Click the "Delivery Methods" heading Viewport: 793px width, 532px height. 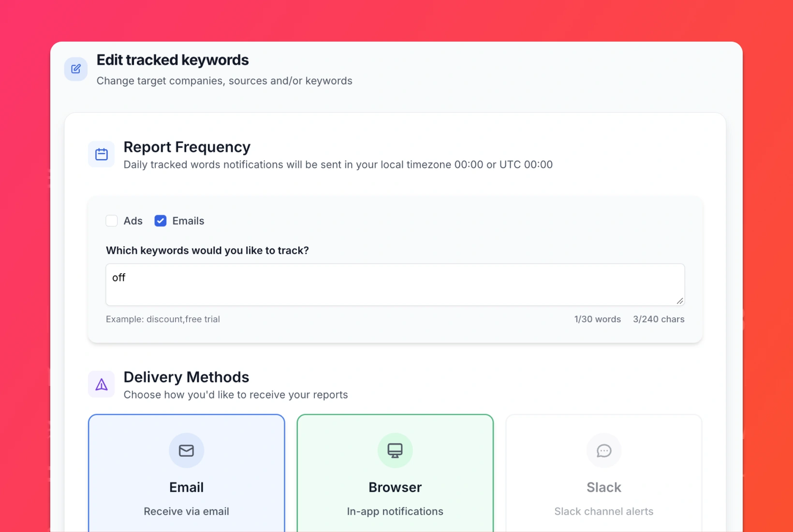187,377
